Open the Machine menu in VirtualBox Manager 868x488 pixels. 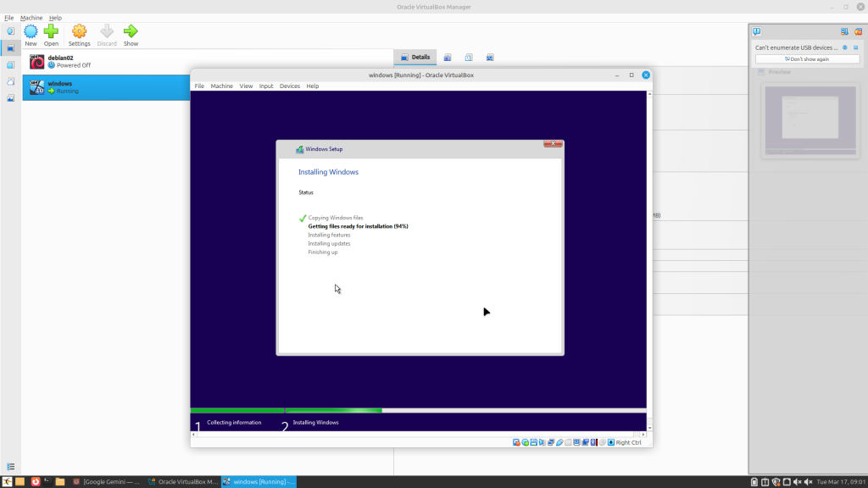[31, 18]
